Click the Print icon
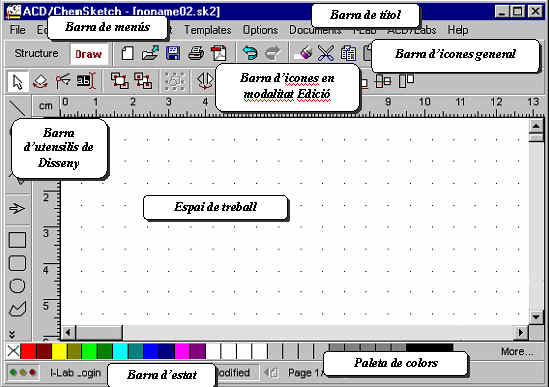The width and height of the screenshot is (549, 387). coord(196,54)
